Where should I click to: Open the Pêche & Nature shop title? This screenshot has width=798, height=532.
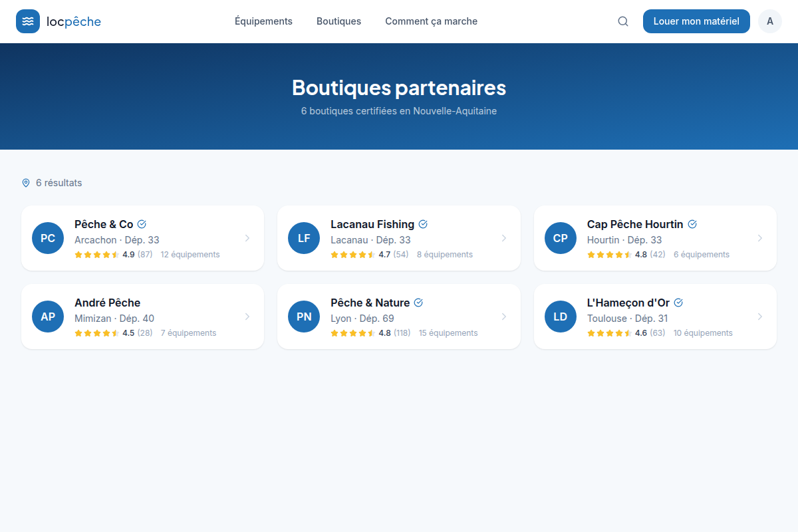pos(370,303)
